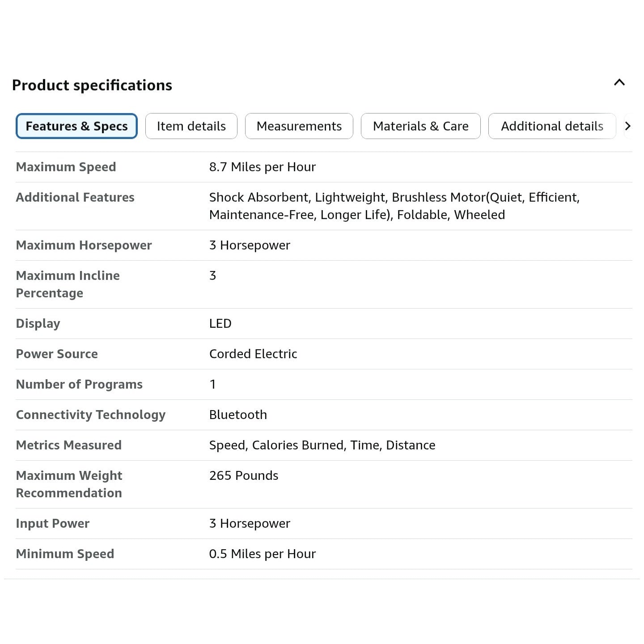Click the Product specifications heading
Image resolution: width=644 pixels, height=644 pixels.
(92, 85)
